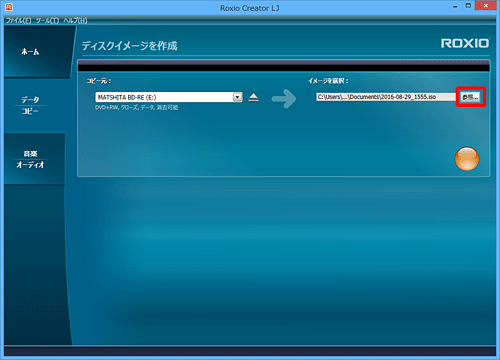Expand the MATSHITA BD-RE drive dropdown arrow
500x360 pixels.
click(x=237, y=97)
